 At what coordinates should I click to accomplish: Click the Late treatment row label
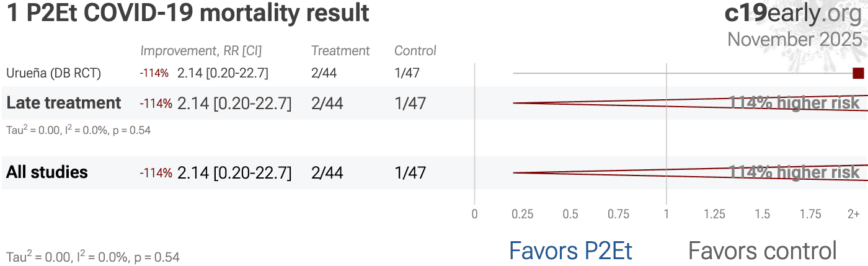63,103
